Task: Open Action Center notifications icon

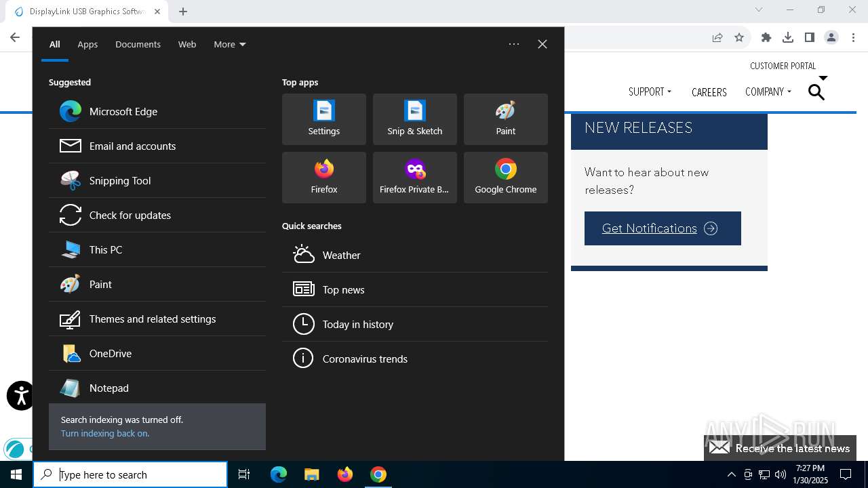Action: tap(846, 474)
